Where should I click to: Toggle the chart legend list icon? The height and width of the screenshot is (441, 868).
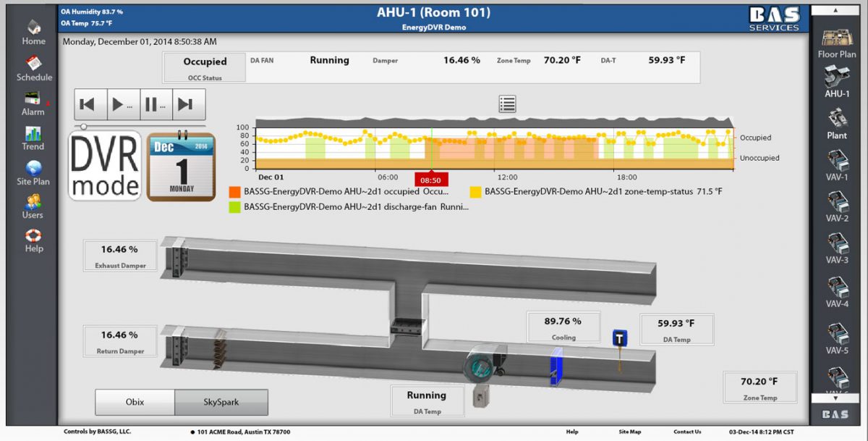tap(507, 104)
